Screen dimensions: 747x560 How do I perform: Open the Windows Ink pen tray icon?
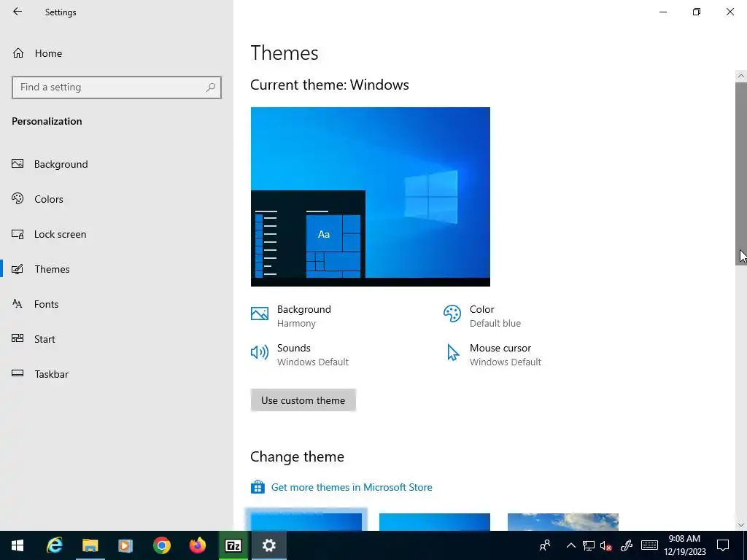click(627, 545)
